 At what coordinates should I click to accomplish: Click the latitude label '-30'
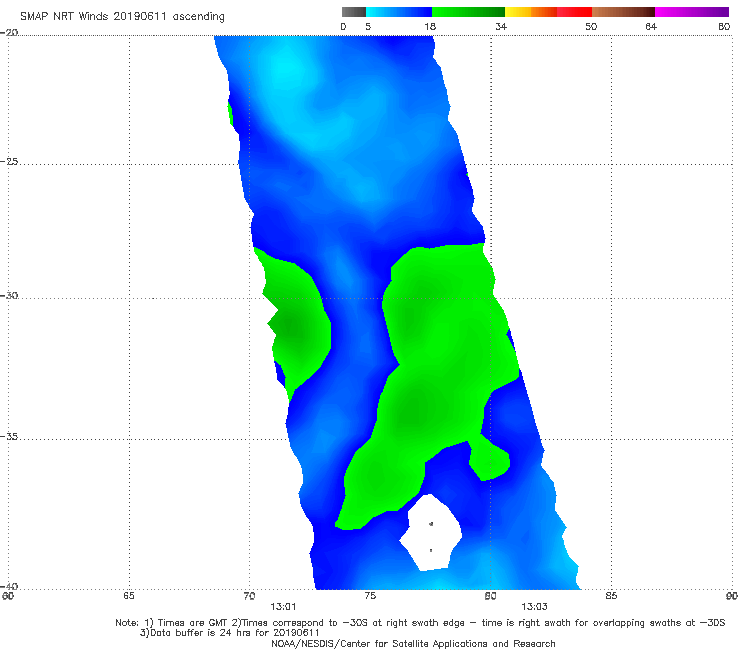[9, 295]
